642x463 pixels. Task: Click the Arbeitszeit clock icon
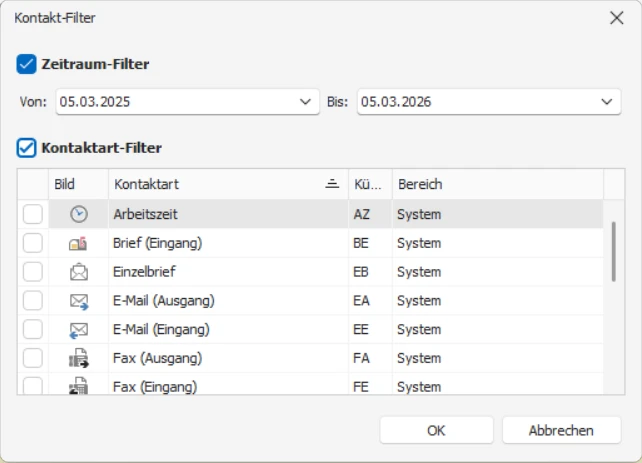click(79, 214)
